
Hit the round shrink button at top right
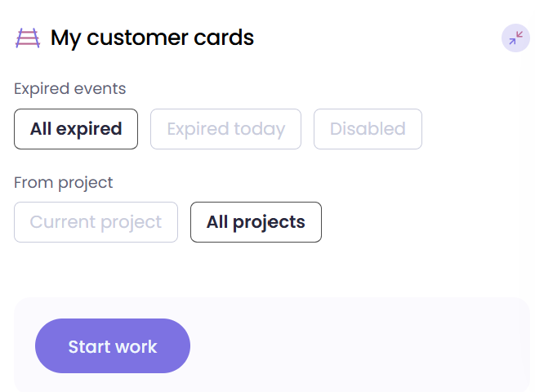click(x=515, y=38)
